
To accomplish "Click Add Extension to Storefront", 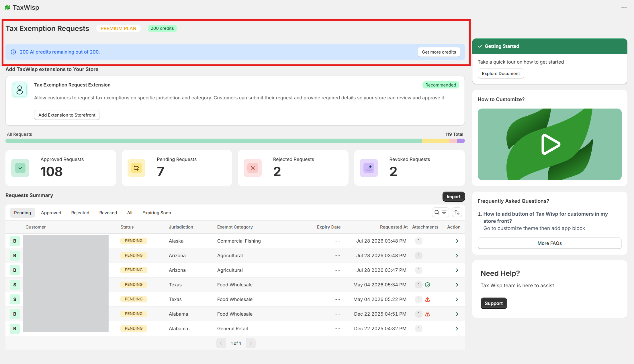I will [x=67, y=115].
